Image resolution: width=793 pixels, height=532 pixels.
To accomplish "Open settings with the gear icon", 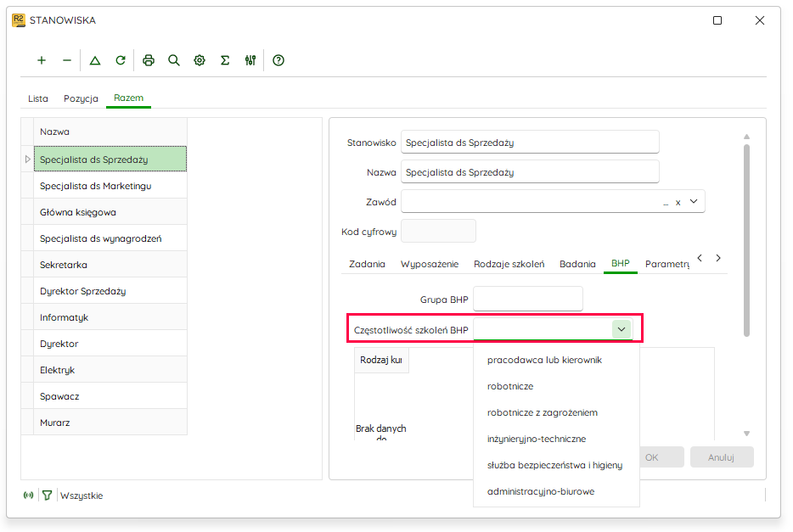I will tap(200, 60).
